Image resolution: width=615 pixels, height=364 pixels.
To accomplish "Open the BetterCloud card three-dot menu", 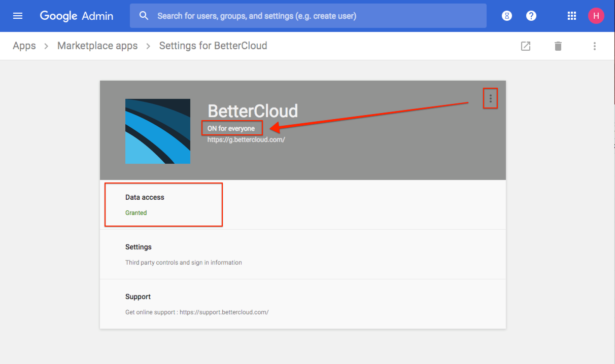I will (490, 98).
